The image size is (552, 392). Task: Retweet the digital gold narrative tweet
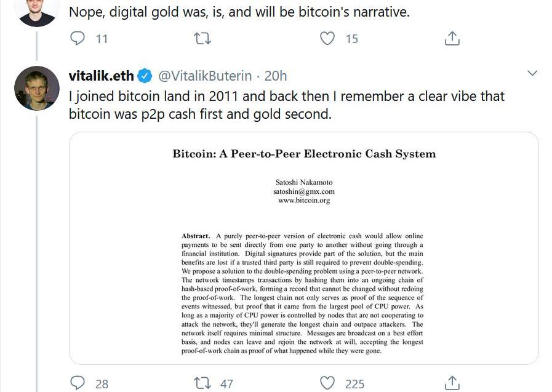(202, 39)
